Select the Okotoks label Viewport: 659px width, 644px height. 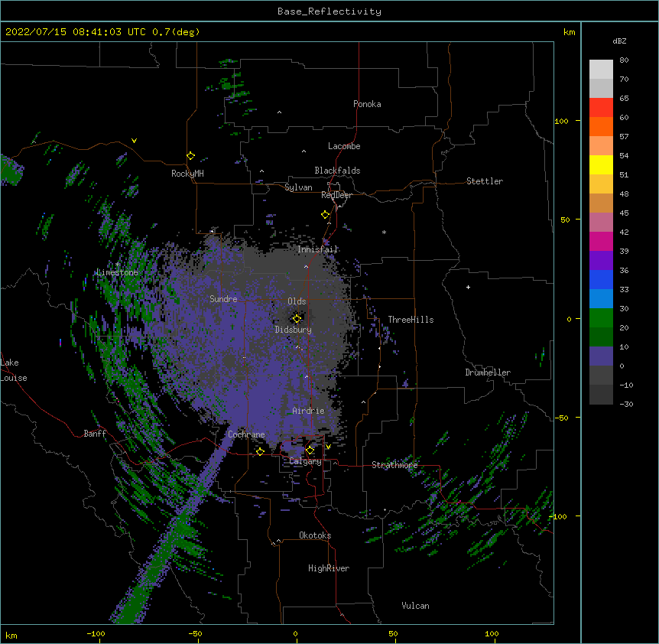(315, 535)
